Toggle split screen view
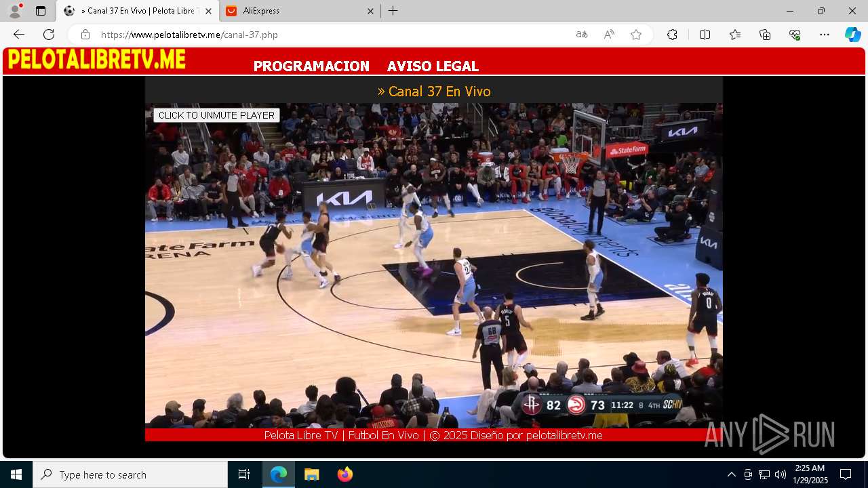868x488 pixels. pyautogui.click(x=705, y=35)
